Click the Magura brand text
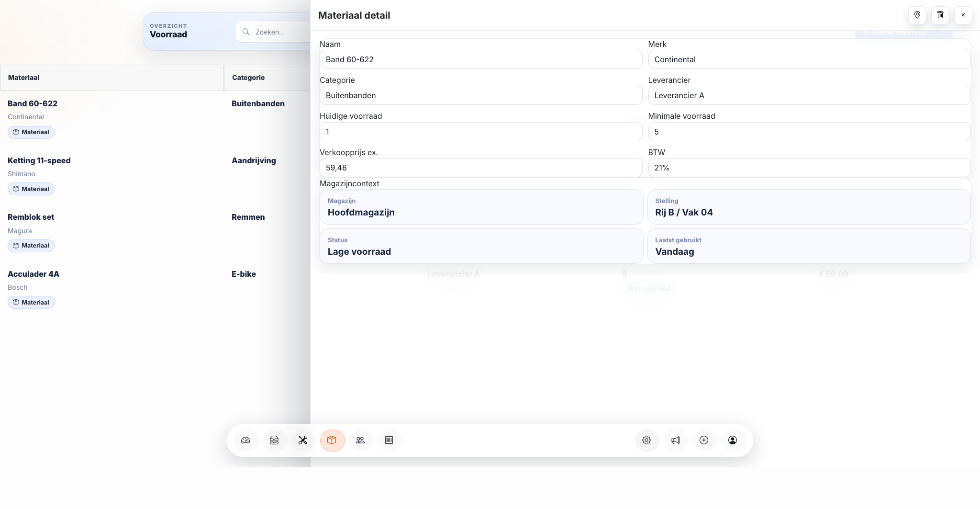The width and height of the screenshot is (980, 509). [x=20, y=231]
